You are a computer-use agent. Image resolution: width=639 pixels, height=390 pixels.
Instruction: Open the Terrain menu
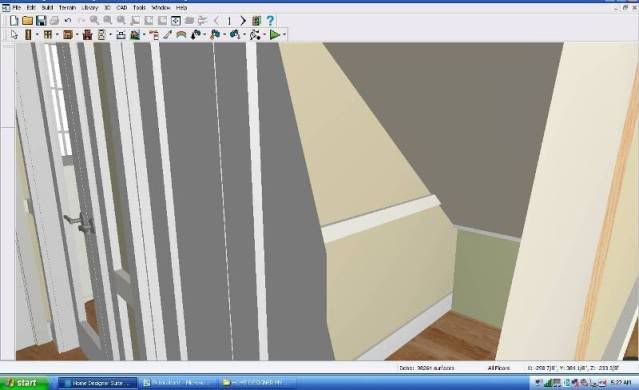(x=67, y=7)
